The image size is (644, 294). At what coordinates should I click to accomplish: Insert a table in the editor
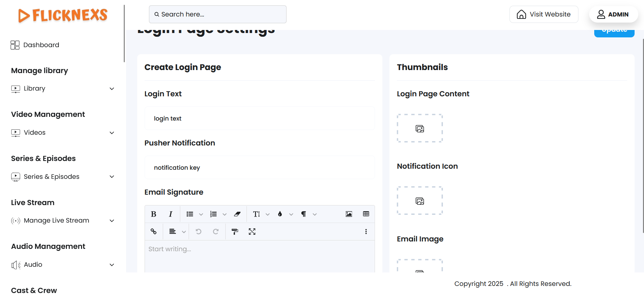[x=366, y=214]
